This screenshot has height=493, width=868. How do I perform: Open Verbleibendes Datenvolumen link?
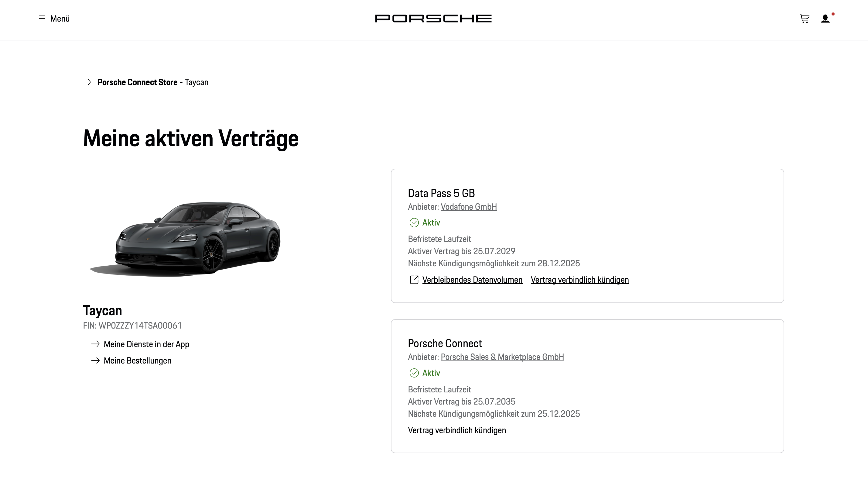pos(472,280)
